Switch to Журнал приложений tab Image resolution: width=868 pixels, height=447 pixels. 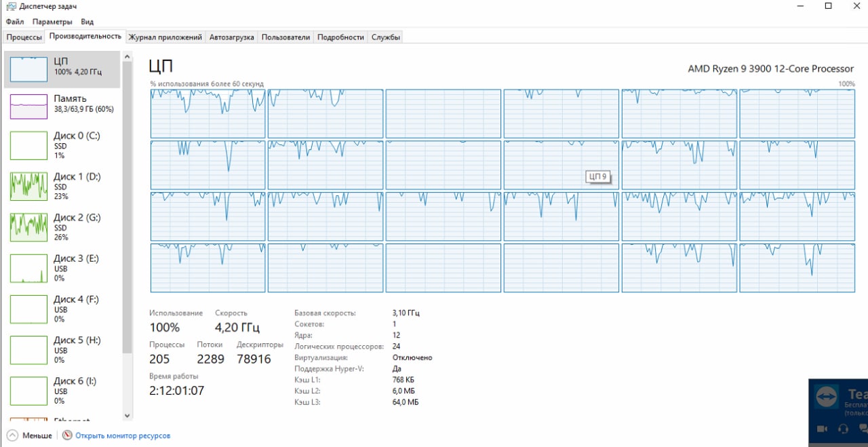165,37
